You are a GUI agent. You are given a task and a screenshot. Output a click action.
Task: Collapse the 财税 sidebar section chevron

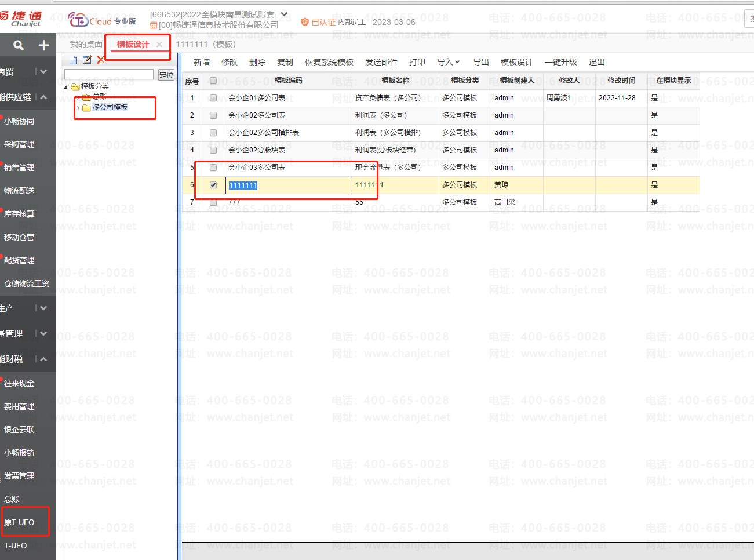pyautogui.click(x=44, y=359)
